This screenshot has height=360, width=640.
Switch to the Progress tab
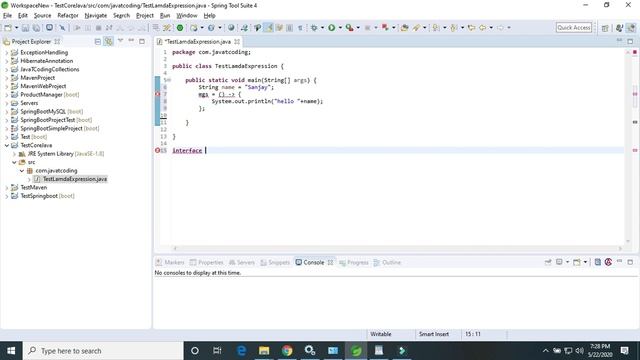coord(354,262)
